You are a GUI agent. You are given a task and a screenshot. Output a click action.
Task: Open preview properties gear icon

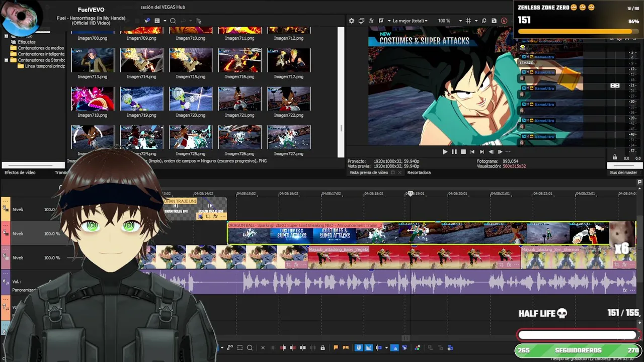pyautogui.click(x=351, y=21)
